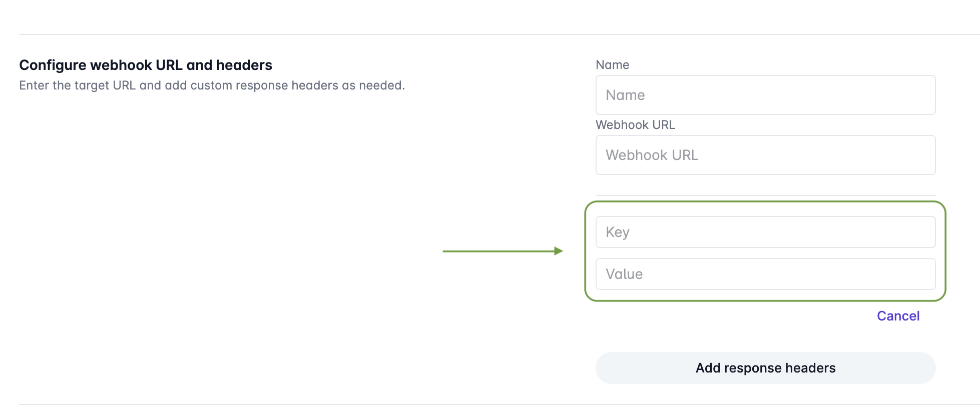Viewport: 980px width, 409px height.
Task: Click the Name label above first field
Action: [x=612, y=65]
